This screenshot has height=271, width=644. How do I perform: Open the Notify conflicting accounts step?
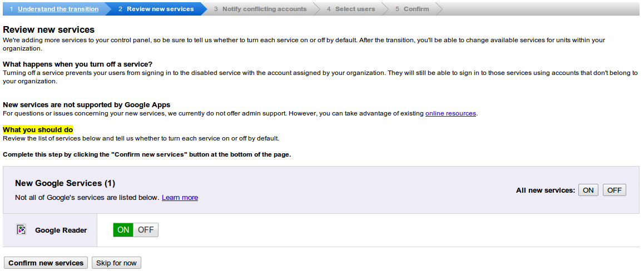coord(264,9)
